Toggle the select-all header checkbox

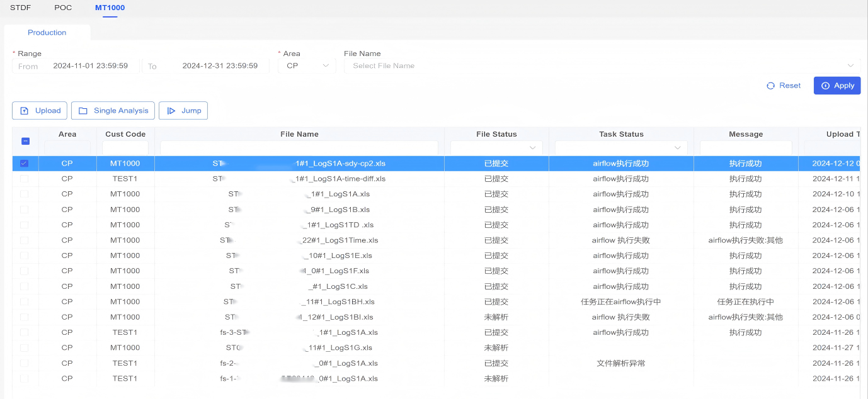[x=25, y=141]
